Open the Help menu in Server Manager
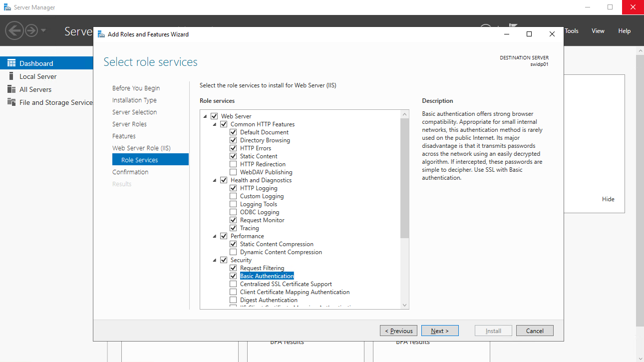Image resolution: width=644 pixels, height=362 pixels. [625, 31]
